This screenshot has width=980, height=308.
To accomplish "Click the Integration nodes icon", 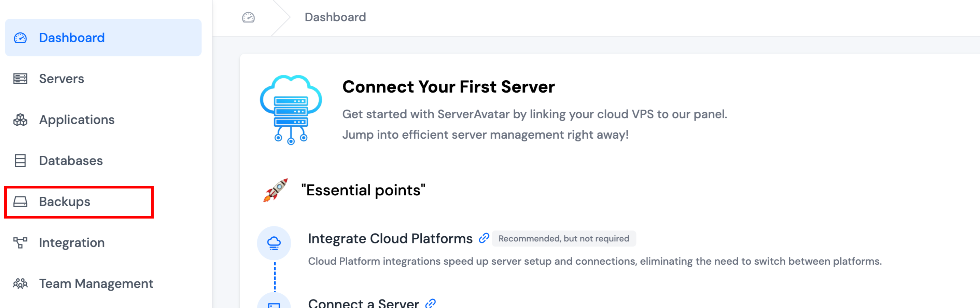I will 20,242.
